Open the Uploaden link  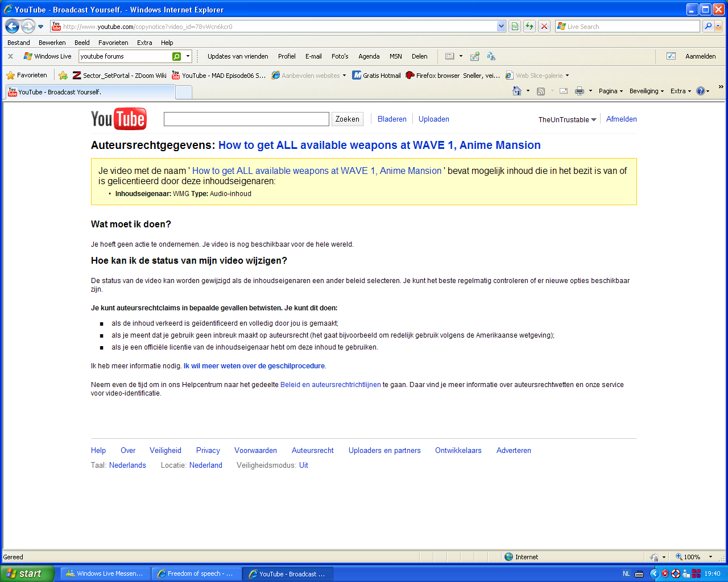click(x=434, y=119)
